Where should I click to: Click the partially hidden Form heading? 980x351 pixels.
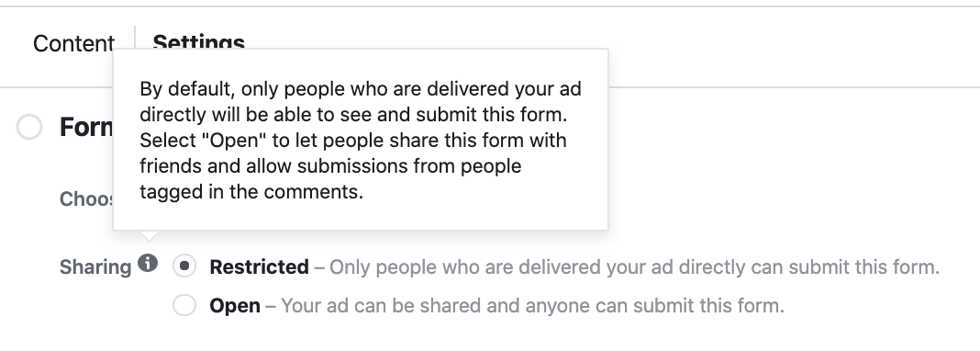(x=86, y=127)
